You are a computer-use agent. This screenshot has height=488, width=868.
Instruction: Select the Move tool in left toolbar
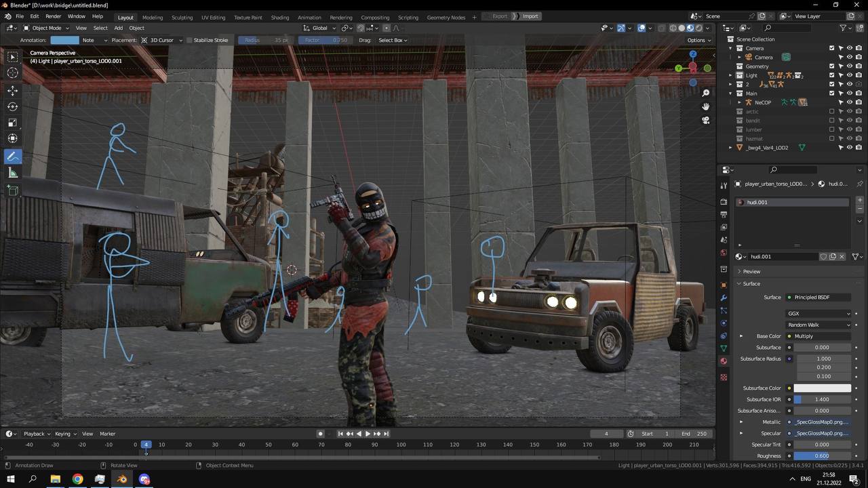tap(13, 90)
